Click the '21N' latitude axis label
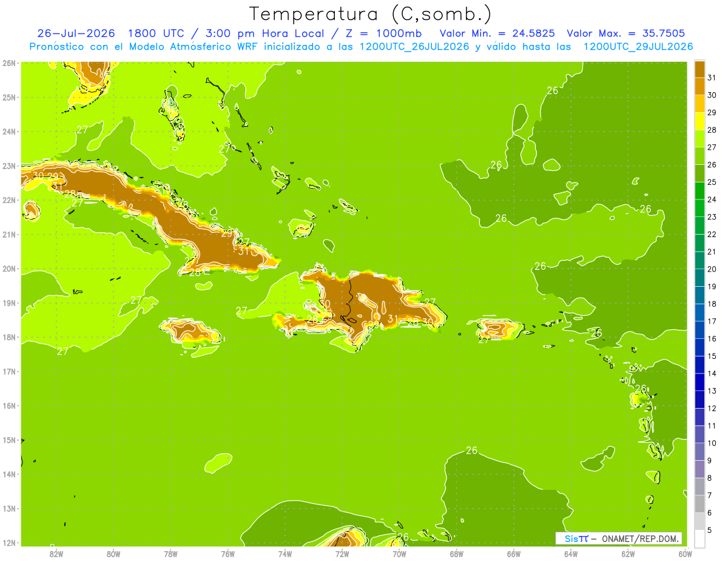This screenshot has width=728, height=562. click(9, 234)
